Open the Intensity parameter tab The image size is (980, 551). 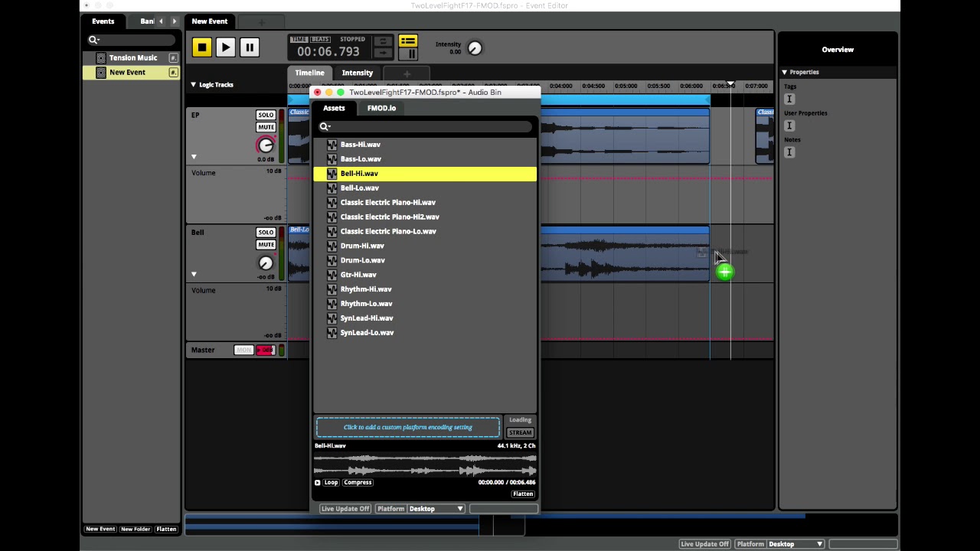tap(357, 73)
